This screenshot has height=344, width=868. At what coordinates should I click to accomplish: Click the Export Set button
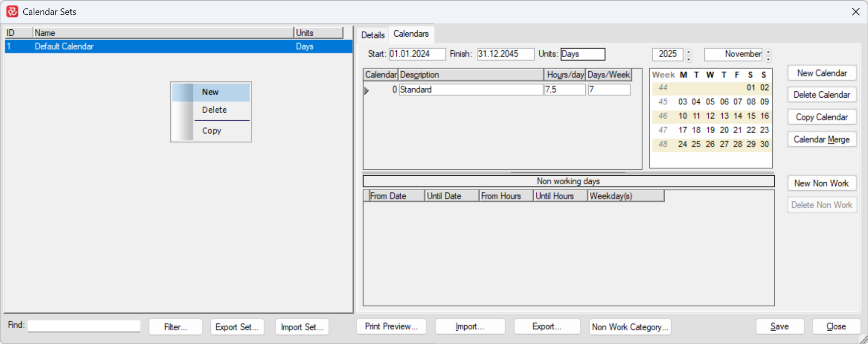click(x=237, y=327)
